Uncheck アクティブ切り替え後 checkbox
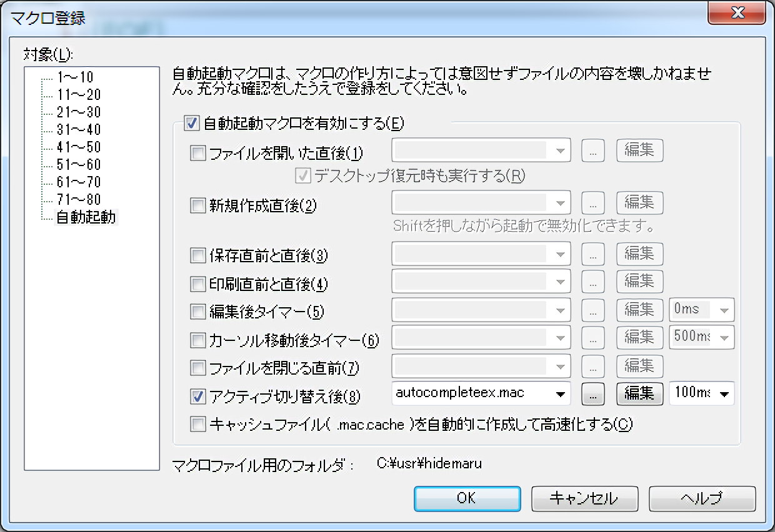 click(x=197, y=396)
